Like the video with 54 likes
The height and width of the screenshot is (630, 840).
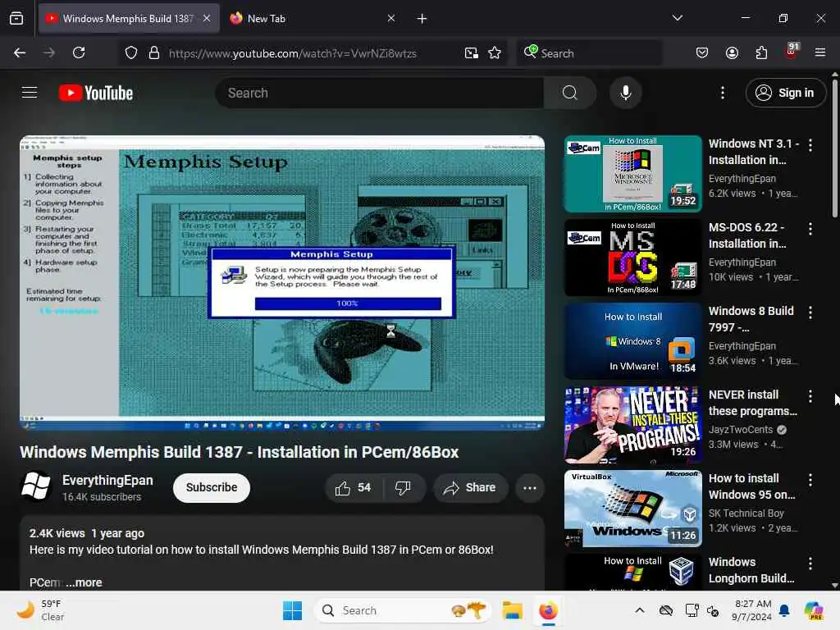(x=354, y=487)
